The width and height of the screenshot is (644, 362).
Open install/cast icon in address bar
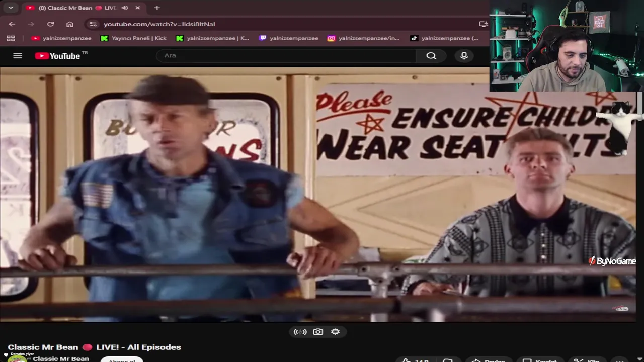(x=483, y=24)
